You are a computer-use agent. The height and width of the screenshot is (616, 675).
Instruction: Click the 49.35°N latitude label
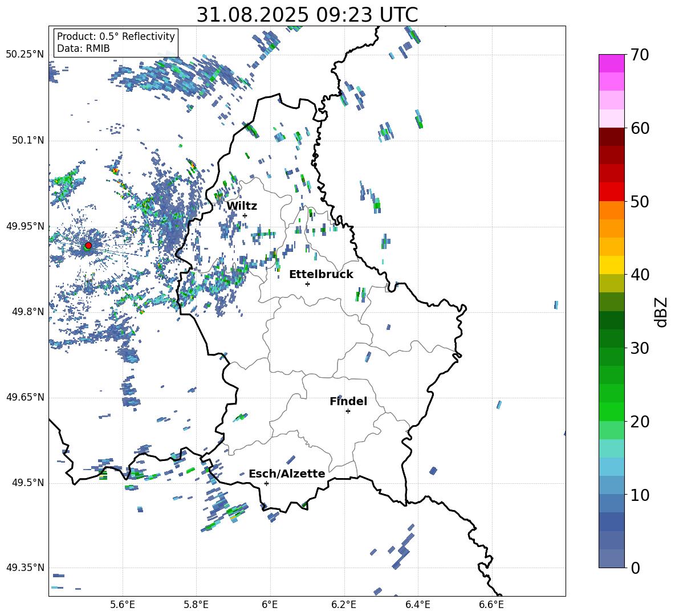(25, 568)
